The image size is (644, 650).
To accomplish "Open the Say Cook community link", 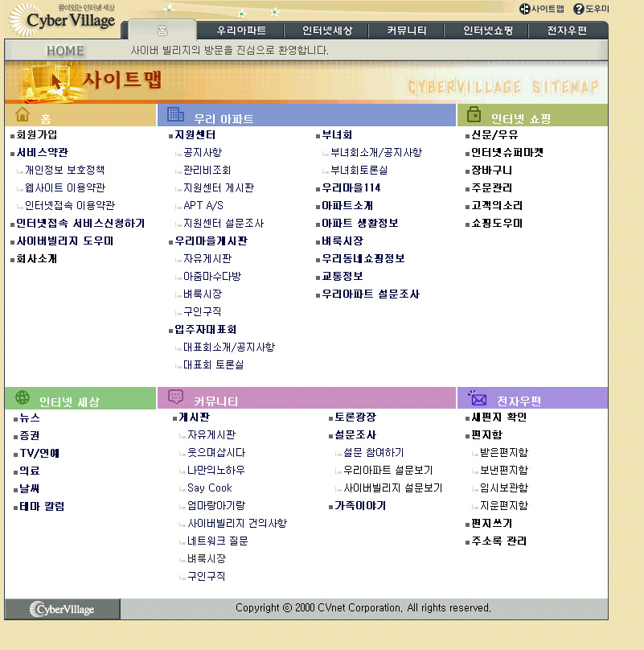I will [x=210, y=488].
